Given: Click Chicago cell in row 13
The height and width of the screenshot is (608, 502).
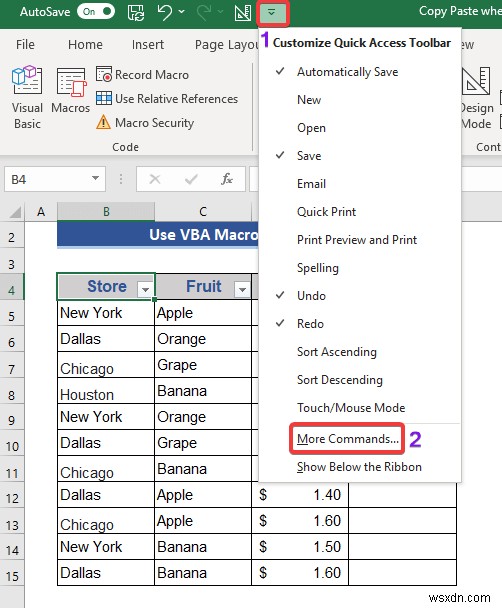Looking at the screenshot, I should point(106,521).
